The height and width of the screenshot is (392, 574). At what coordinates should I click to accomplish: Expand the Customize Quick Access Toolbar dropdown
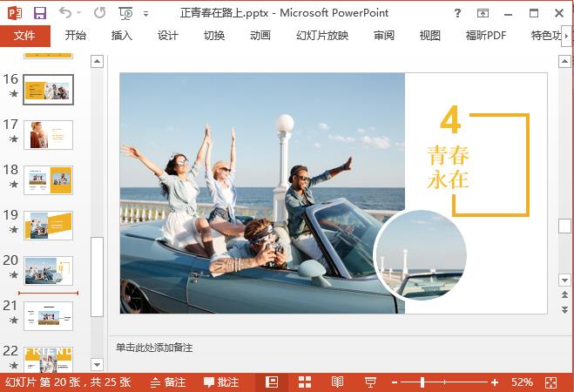[145, 14]
